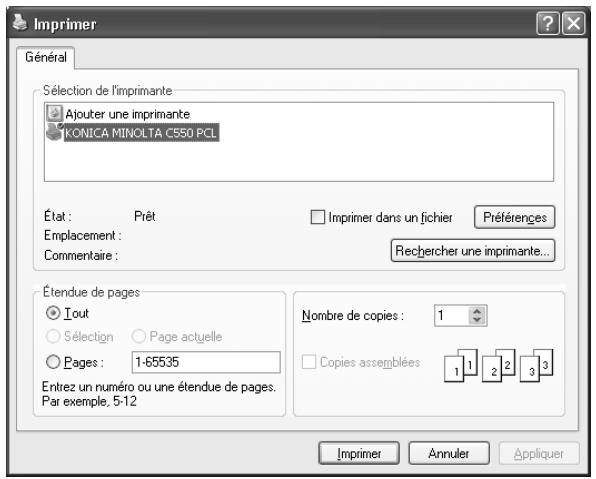Click the Appliquer button
The image size is (596, 479).
click(x=539, y=453)
